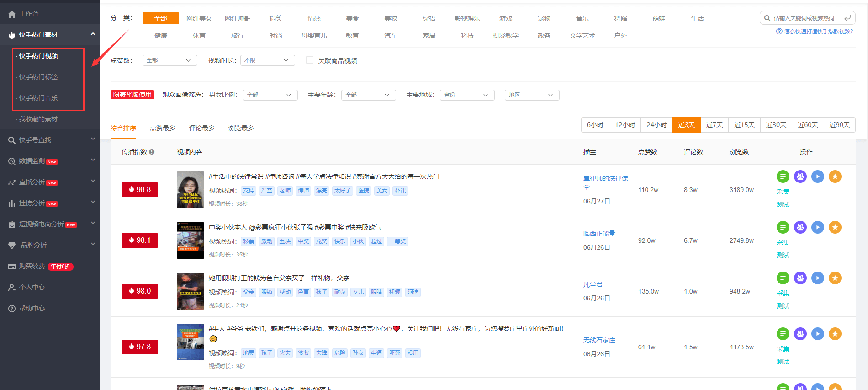Select the 近7天 time range
Screen dimensions: 868x390
[714, 125]
